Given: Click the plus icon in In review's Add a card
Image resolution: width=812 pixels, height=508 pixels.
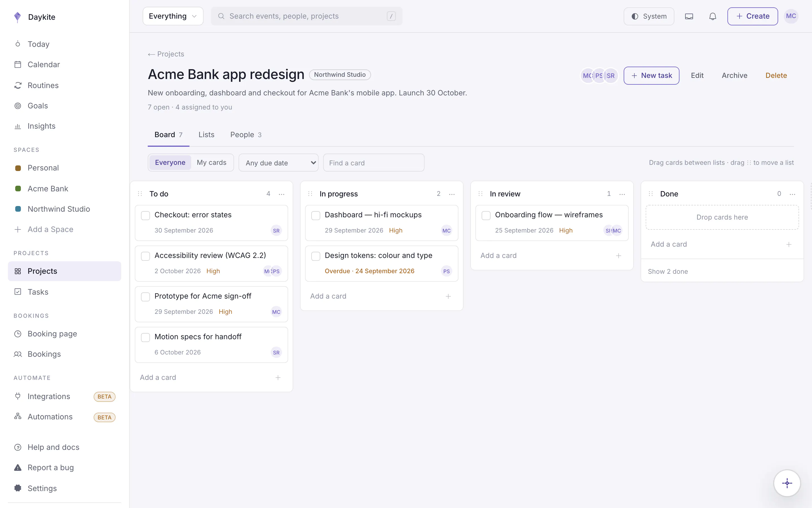Looking at the screenshot, I should tap(618, 256).
